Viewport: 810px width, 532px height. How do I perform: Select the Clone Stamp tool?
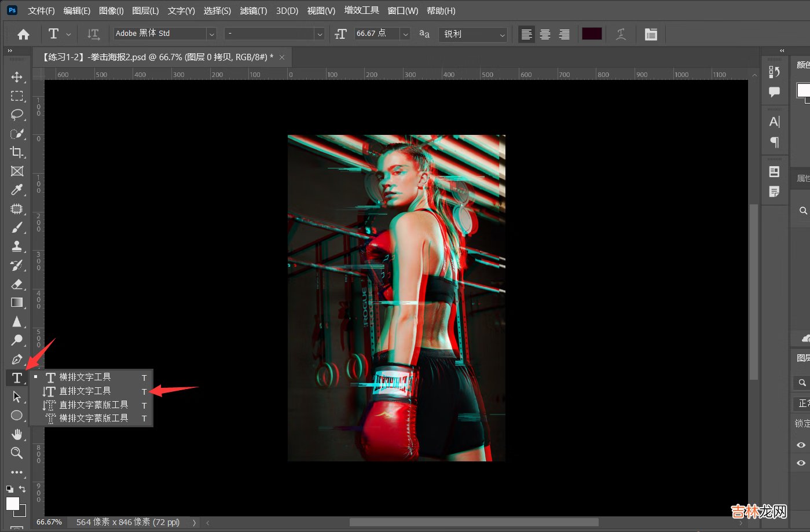click(x=17, y=246)
